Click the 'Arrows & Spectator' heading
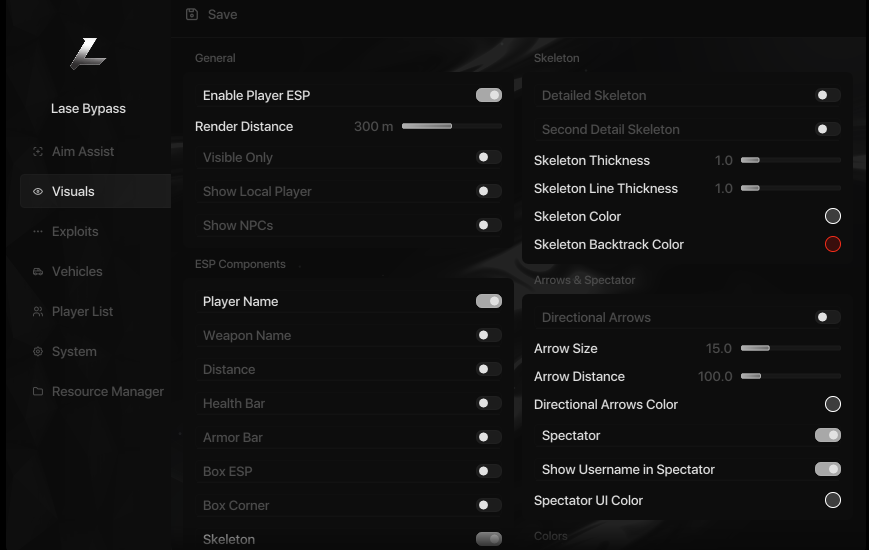This screenshot has width=869, height=550. point(584,280)
